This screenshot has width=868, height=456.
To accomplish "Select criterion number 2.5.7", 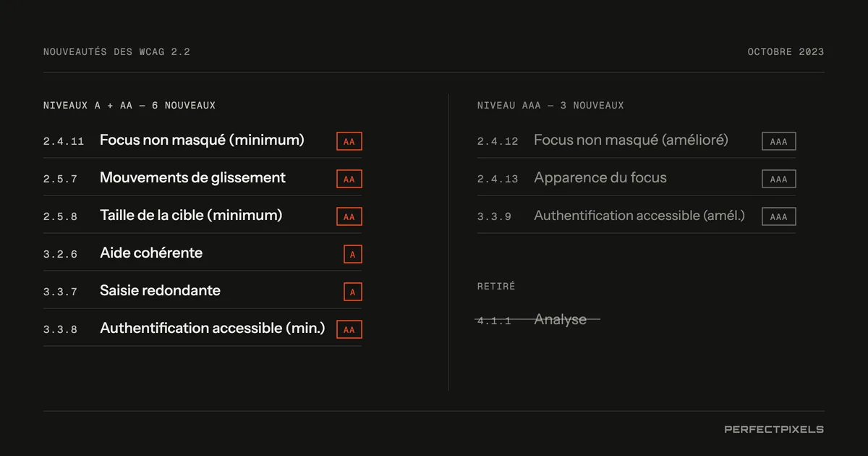I will click(60, 180).
